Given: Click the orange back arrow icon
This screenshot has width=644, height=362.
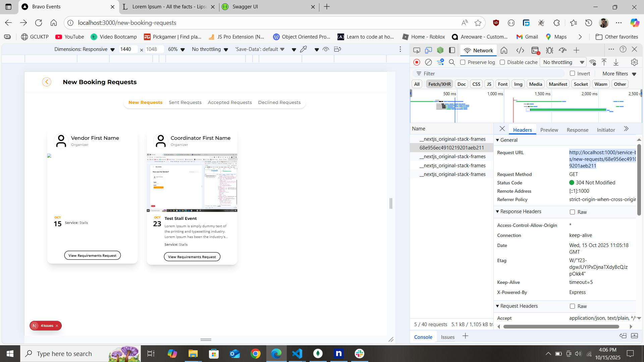Looking at the screenshot, I should tap(47, 82).
